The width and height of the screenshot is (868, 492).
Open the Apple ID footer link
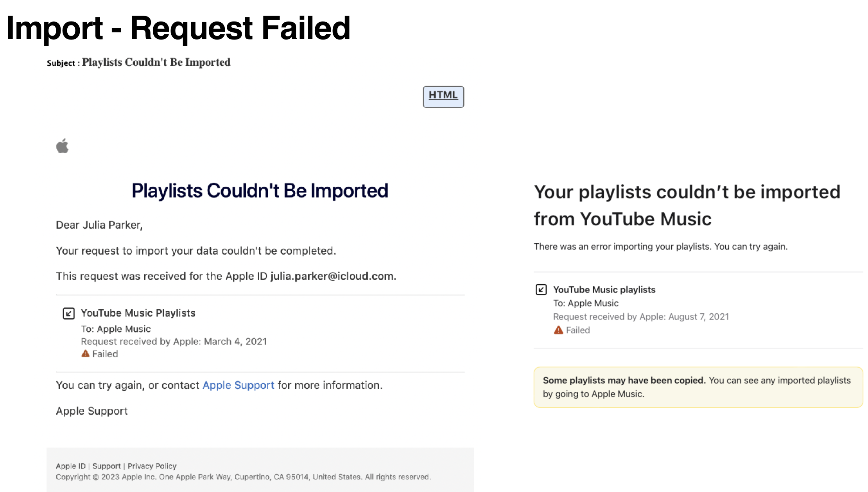(70, 466)
